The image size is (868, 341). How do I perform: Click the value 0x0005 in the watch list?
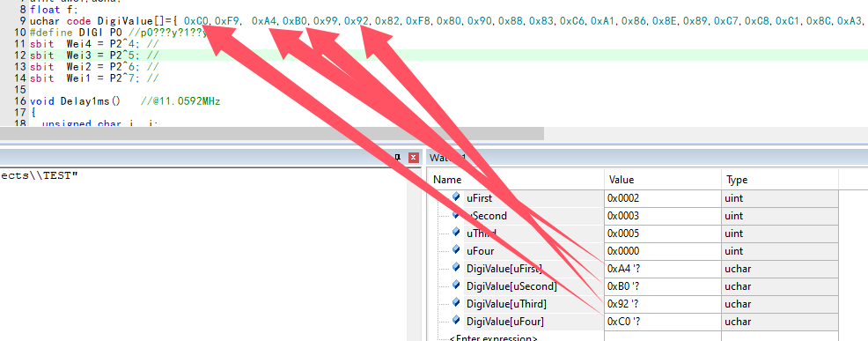tap(623, 234)
